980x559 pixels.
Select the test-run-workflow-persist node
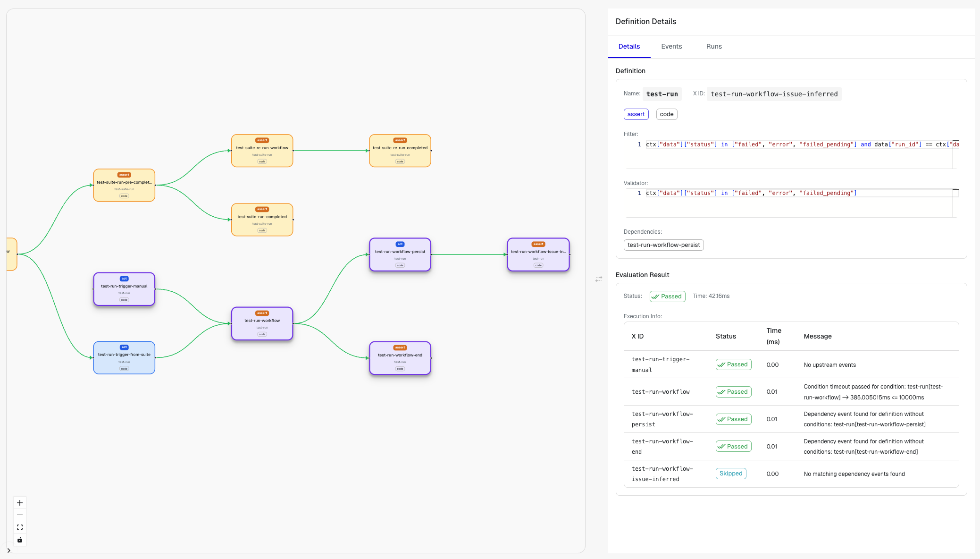(400, 254)
